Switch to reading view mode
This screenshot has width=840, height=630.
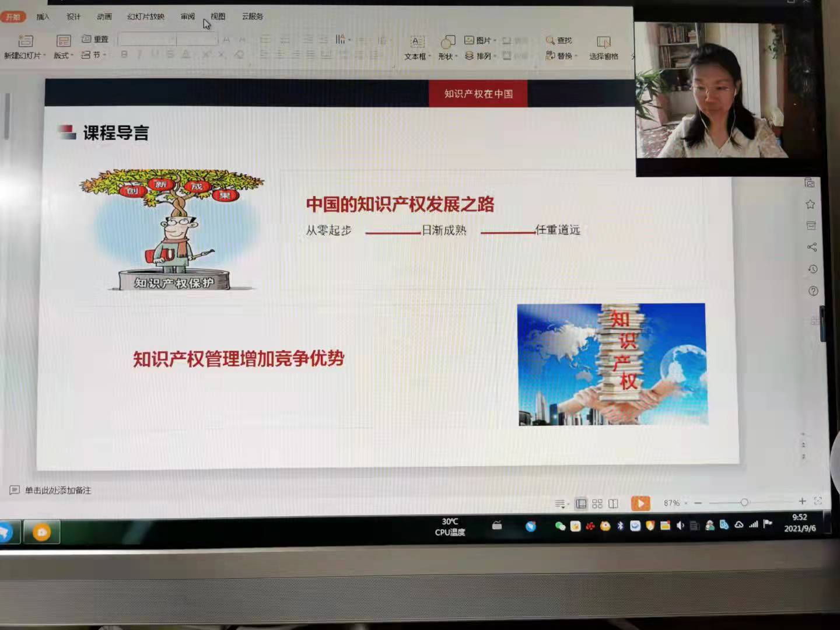[x=613, y=503]
